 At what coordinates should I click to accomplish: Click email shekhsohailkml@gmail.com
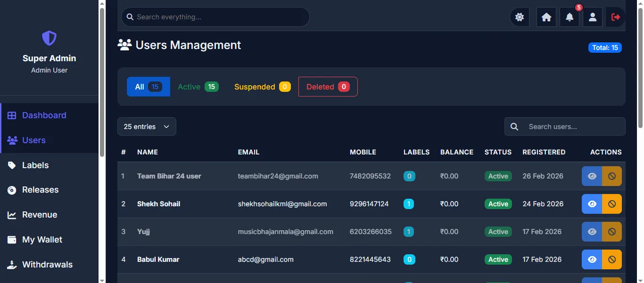pyautogui.click(x=282, y=204)
